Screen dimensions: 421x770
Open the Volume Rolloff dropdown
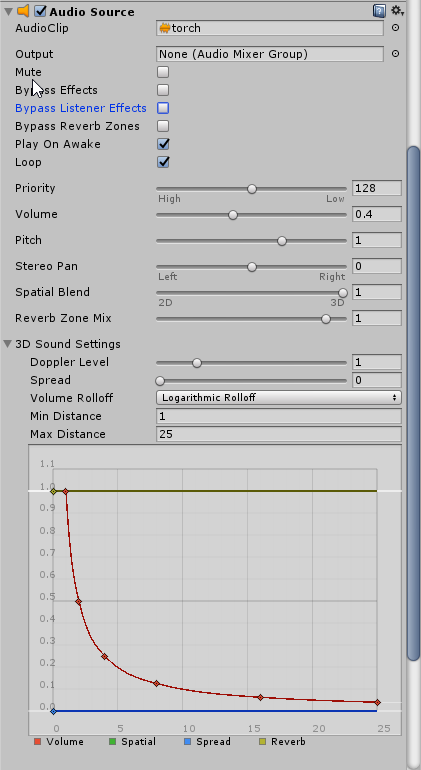[x=279, y=398]
